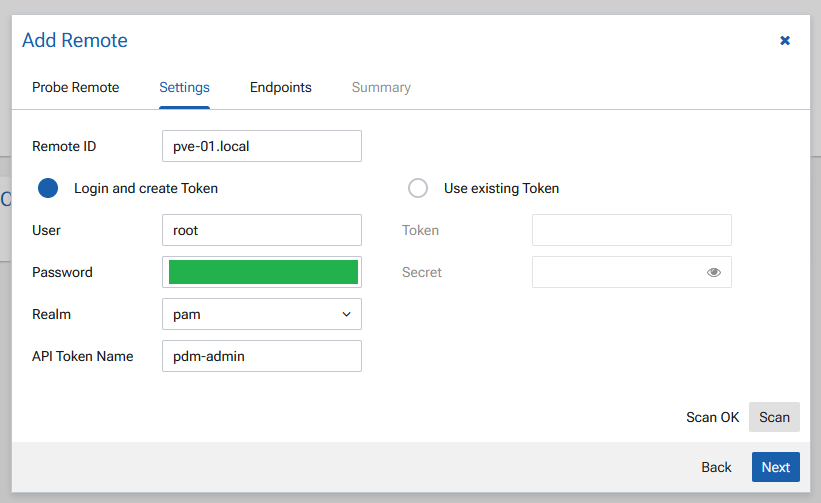Image resolution: width=821 pixels, height=503 pixels.
Task: Click into the Password field
Action: (x=262, y=272)
